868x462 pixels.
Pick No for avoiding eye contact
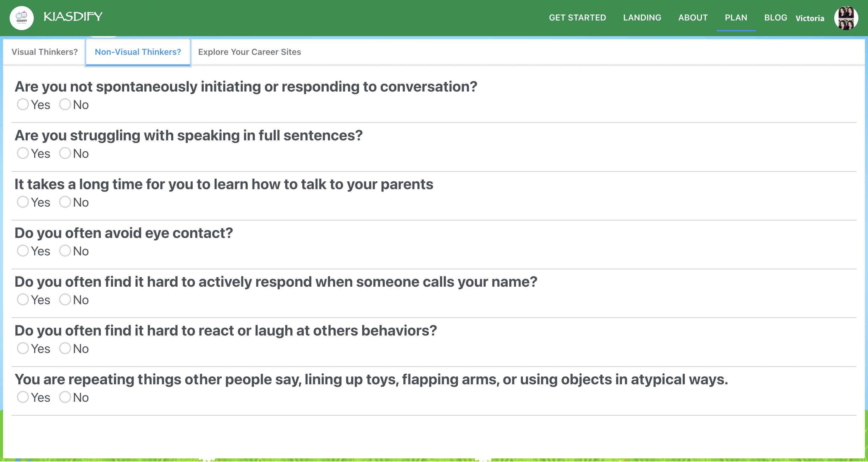(x=65, y=251)
